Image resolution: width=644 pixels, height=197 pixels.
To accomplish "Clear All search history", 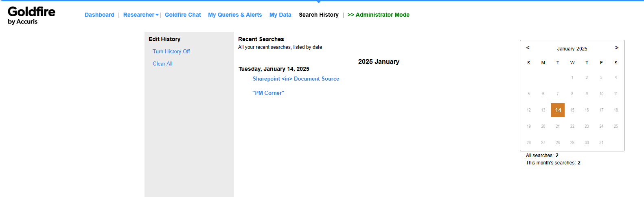I will pyautogui.click(x=162, y=63).
